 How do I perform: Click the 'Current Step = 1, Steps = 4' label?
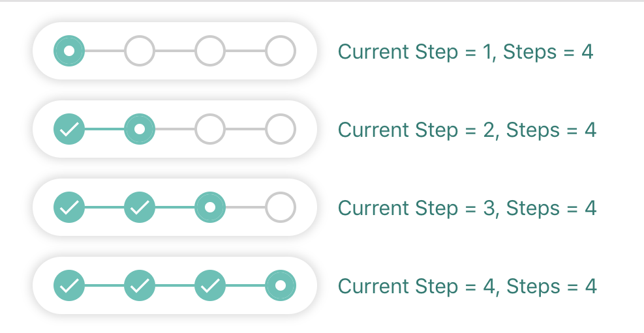point(466,52)
